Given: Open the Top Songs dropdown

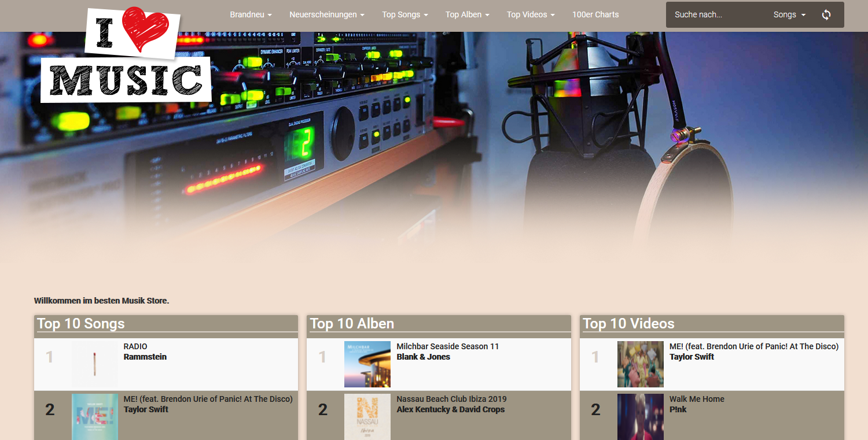Looking at the screenshot, I should coord(404,14).
